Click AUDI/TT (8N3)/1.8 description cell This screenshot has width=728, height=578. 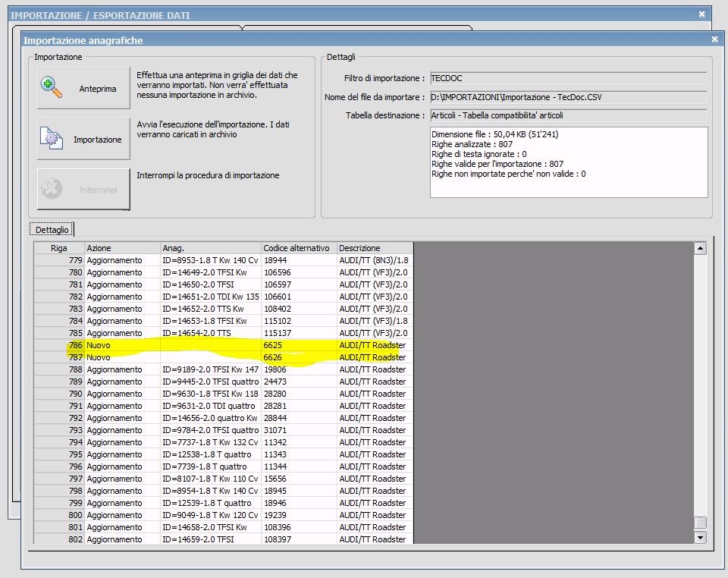[x=375, y=260]
